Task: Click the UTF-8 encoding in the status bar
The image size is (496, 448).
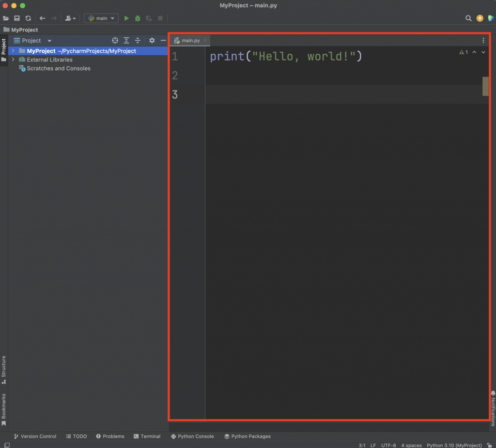Action: point(388,445)
